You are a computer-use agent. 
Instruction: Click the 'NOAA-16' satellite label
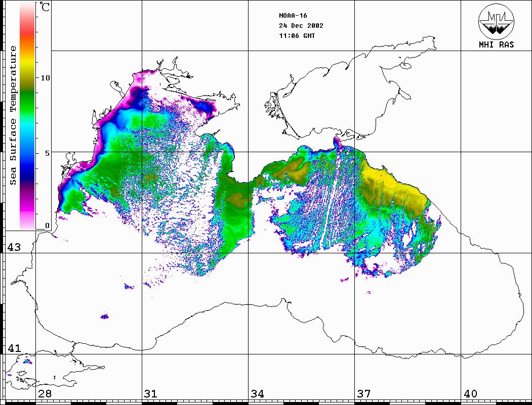(293, 16)
